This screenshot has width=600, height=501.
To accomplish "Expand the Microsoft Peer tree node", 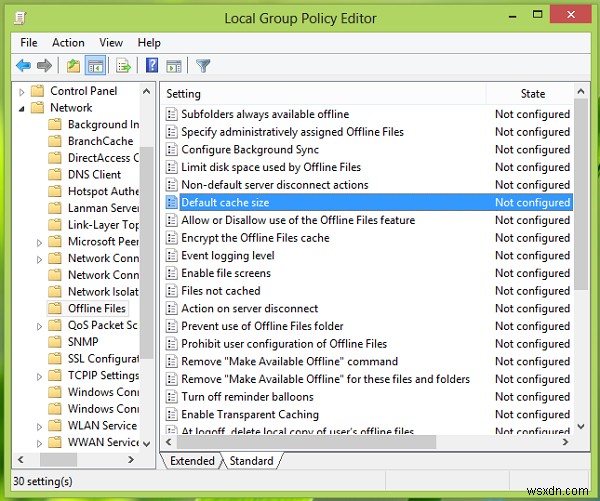I will point(39,243).
